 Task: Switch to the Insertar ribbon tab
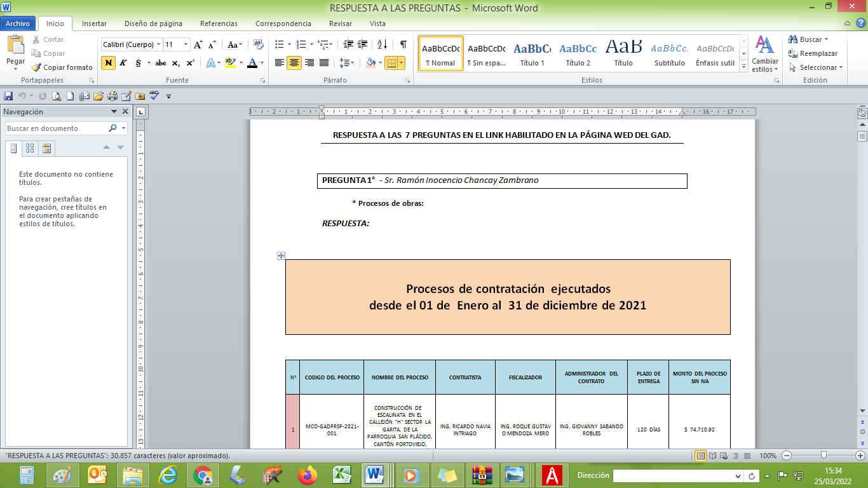[x=94, y=24]
